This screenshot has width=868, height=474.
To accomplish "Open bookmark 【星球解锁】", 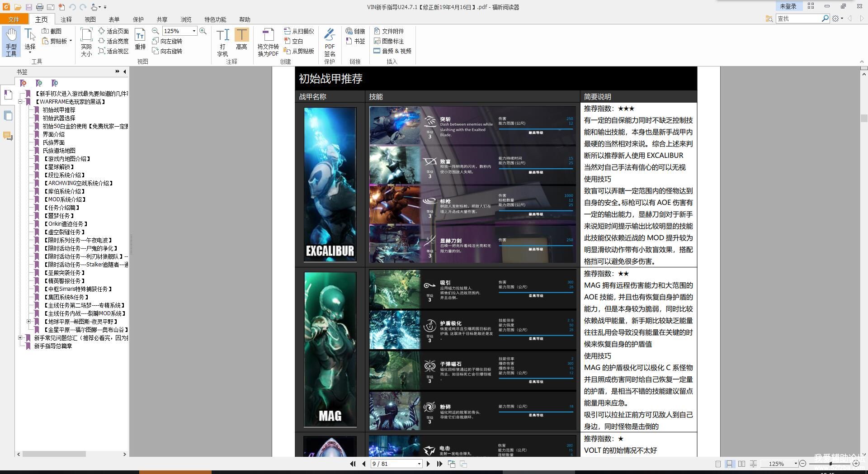I will (x=59, y=167).
